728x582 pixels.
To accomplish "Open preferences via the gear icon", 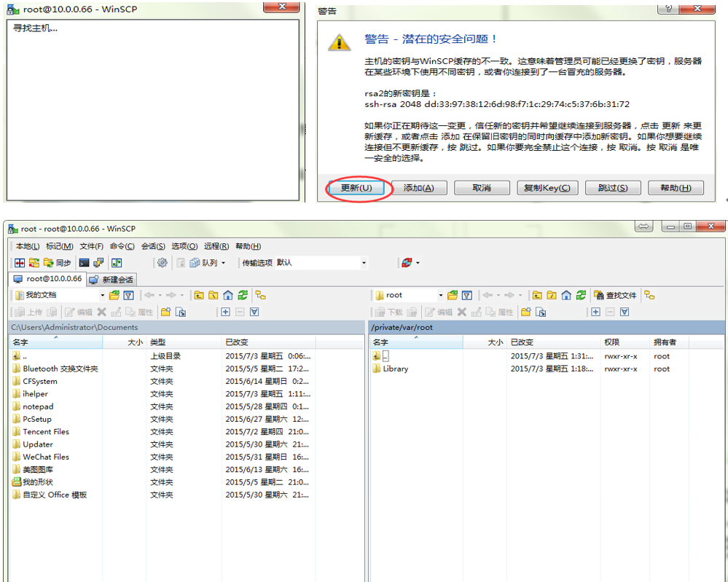I will (162, 263).
